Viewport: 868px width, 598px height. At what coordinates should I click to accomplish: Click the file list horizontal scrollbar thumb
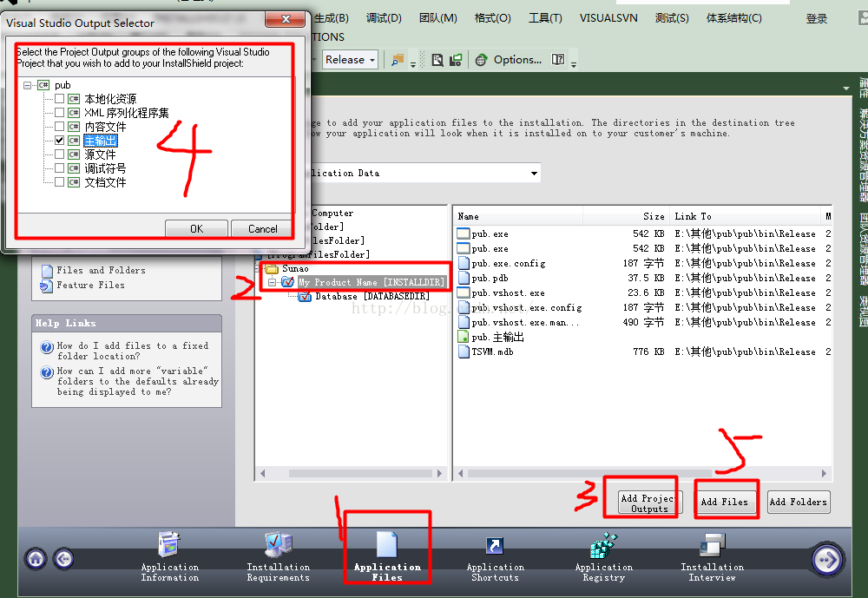(x=589, y=473)
